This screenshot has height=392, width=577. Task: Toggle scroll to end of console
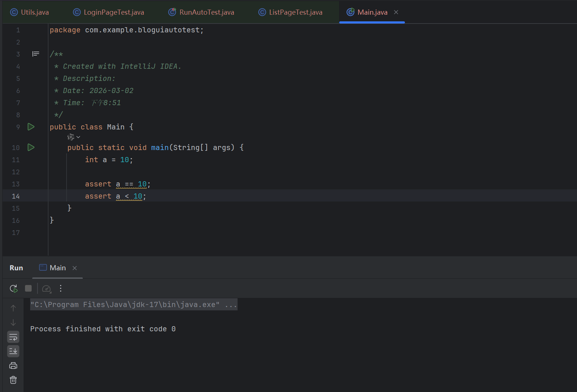[13, 351]
